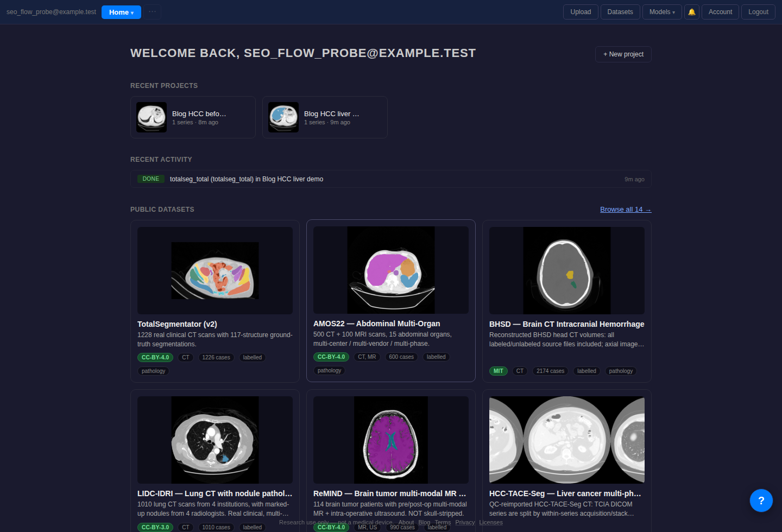782x532 pixels.
Task: Open the Privacy footer link
Action: pos(465,523)
